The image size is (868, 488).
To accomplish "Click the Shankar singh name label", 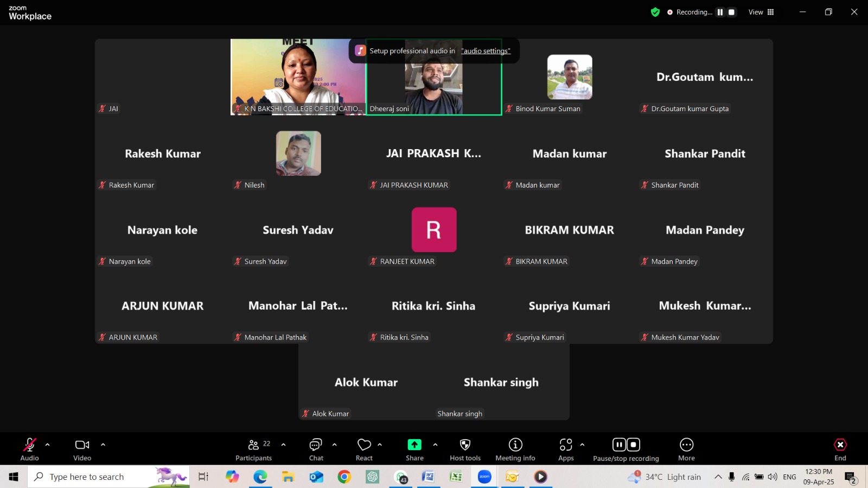I will [x=460, y=414].
